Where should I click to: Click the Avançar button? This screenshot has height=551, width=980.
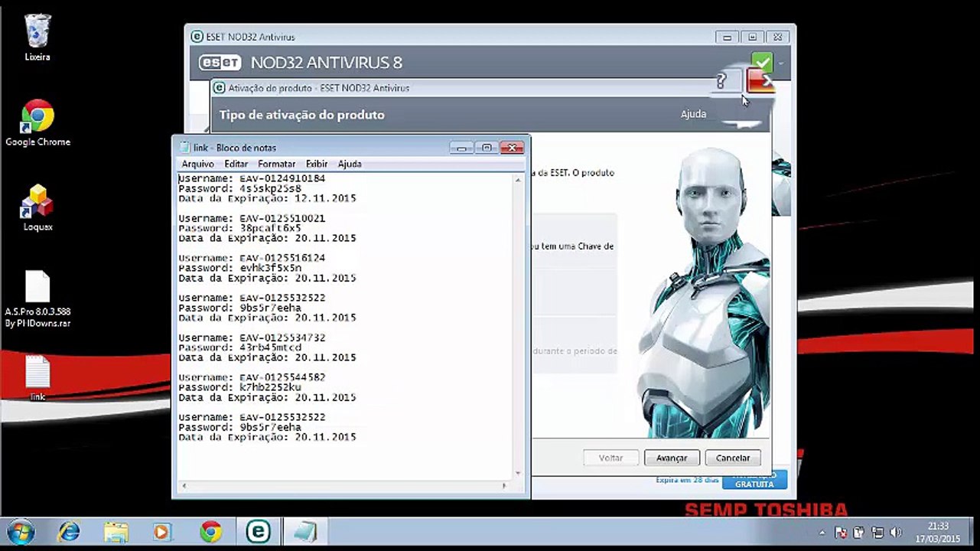point(672,458)
